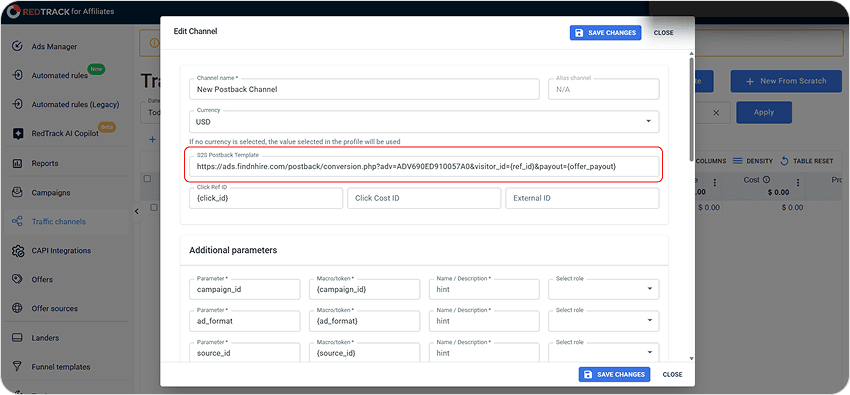Screen dimensions: 850x395
Task: Click the dialog vertical scrollbar
Action: [x=691, y=108]
